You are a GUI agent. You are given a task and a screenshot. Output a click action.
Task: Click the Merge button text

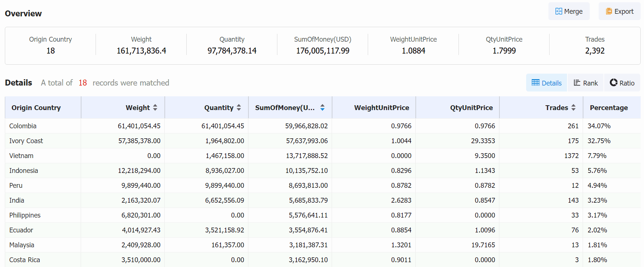[x=573, y=12]
